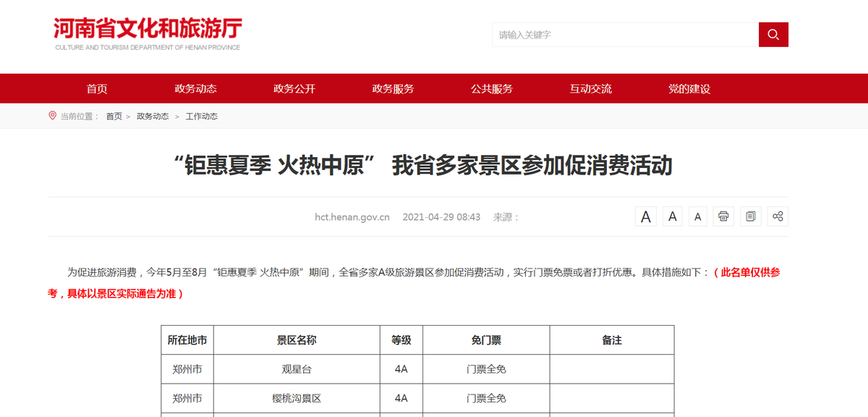
Task: Click the 河南省文化和旅游厅 site logo
Action: [x=148, y=34]
